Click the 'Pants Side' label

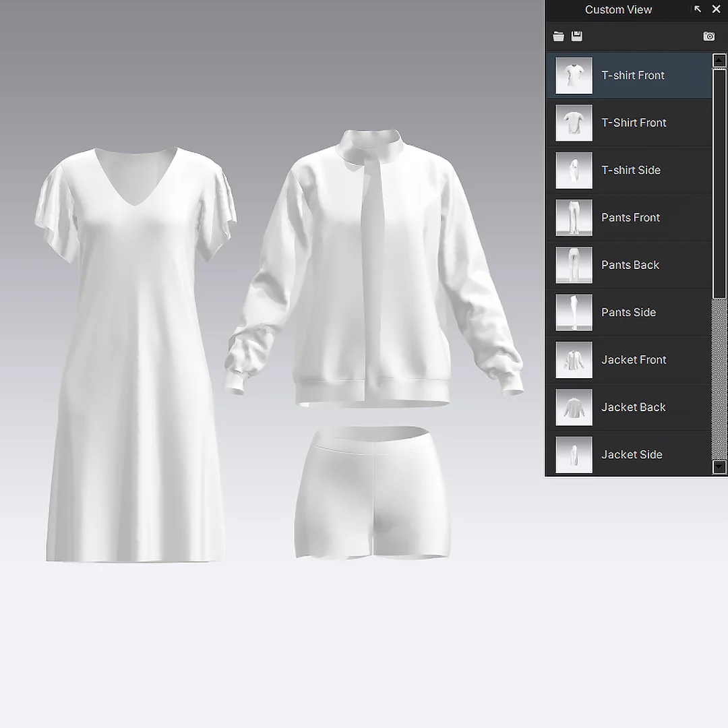629,312
